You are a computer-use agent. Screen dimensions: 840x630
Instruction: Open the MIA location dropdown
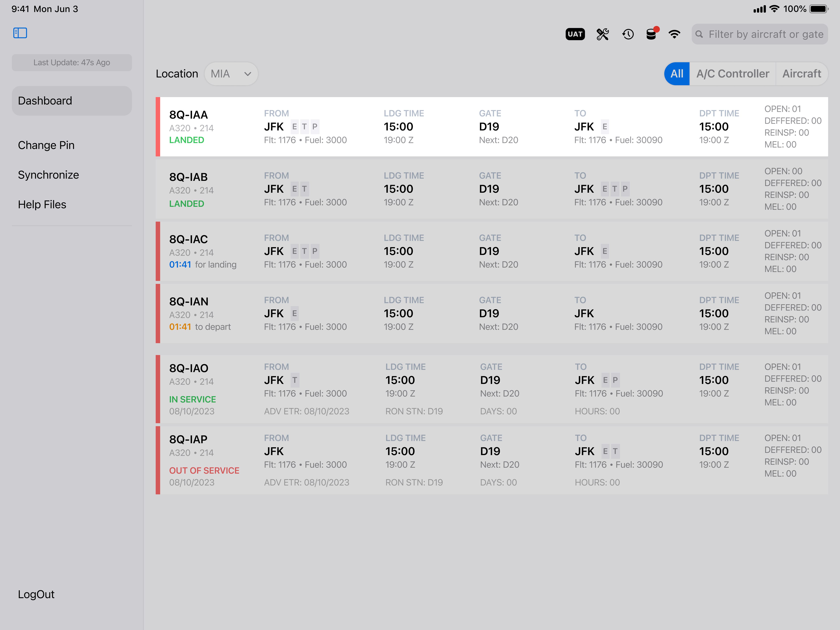tap(231, 74)
